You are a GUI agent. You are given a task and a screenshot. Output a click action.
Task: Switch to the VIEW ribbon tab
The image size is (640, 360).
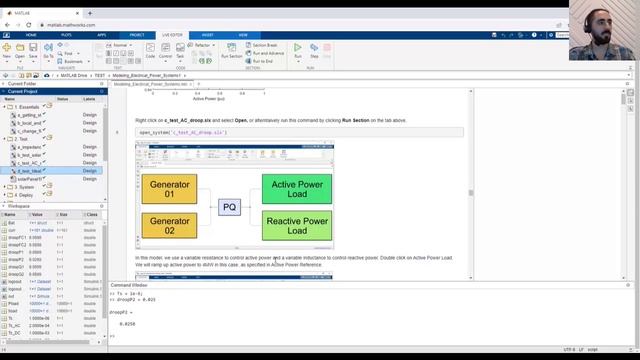pos(243,35)
